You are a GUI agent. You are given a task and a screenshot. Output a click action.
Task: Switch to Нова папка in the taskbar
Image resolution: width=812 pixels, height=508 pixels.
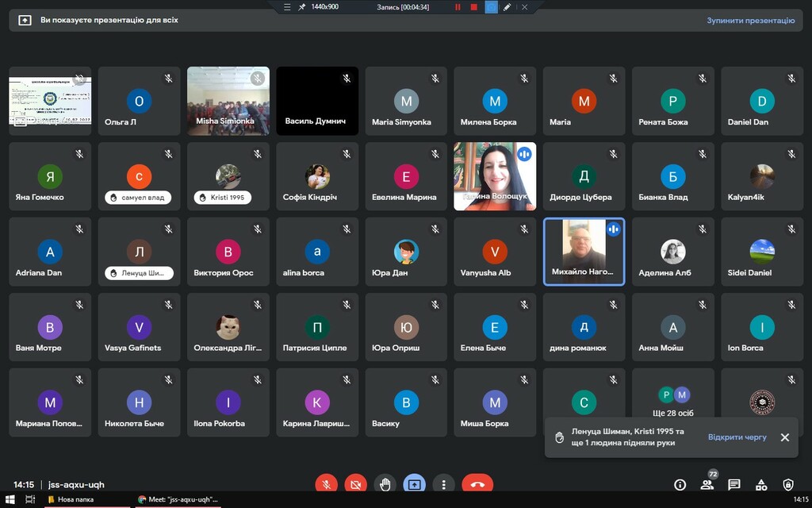(71, 499)
